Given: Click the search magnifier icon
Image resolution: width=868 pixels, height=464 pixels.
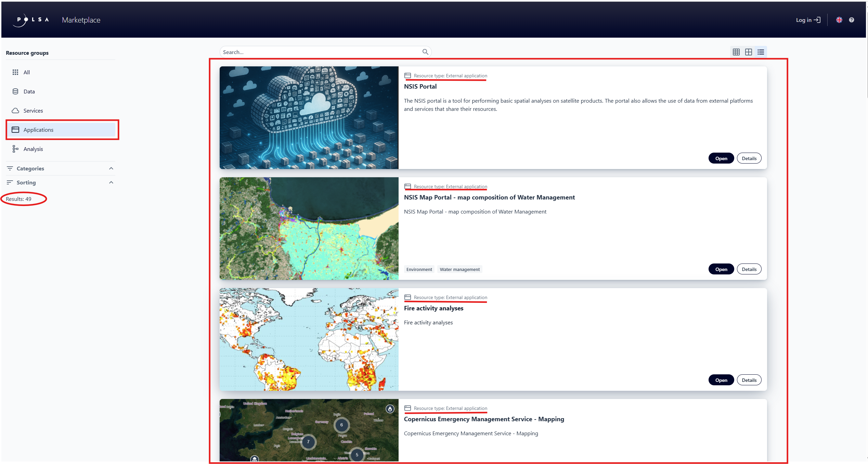Looking at the screenshot, I should (425, 52).
